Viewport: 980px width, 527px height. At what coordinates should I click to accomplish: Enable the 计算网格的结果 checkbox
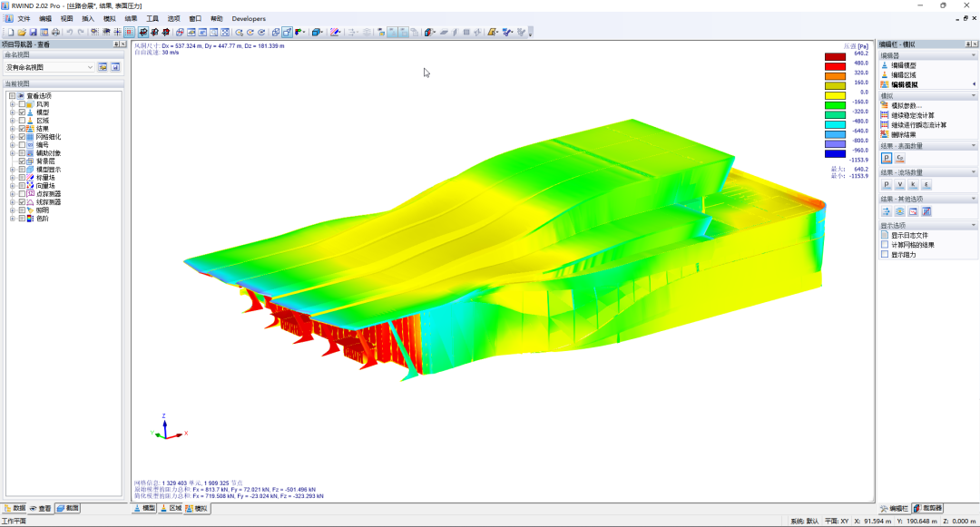(885, 245)
